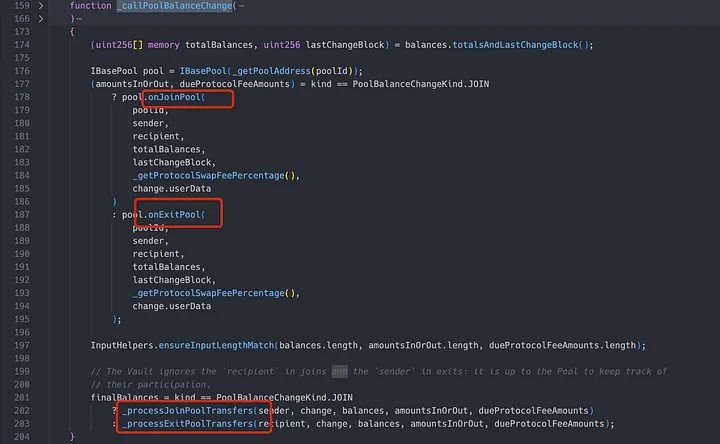Expand the folded code at line 159

coord(41,6)
